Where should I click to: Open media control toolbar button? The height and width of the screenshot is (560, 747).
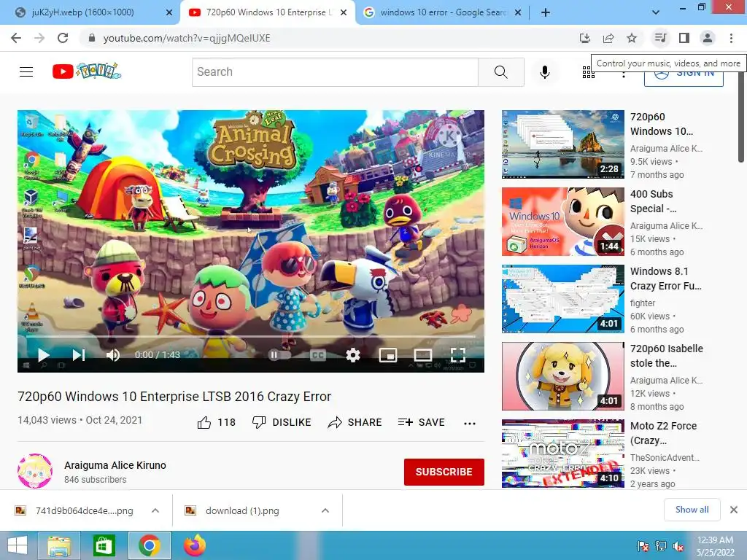[x=660, y=38]
